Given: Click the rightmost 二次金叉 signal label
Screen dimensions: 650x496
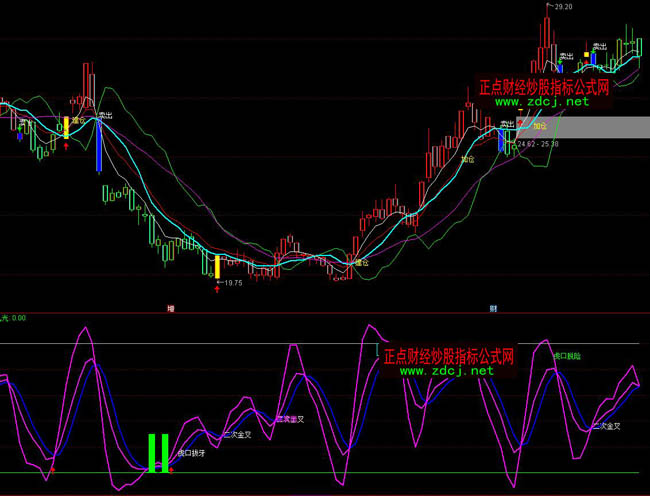Looking at the screenshot, I should coord(606,426).
